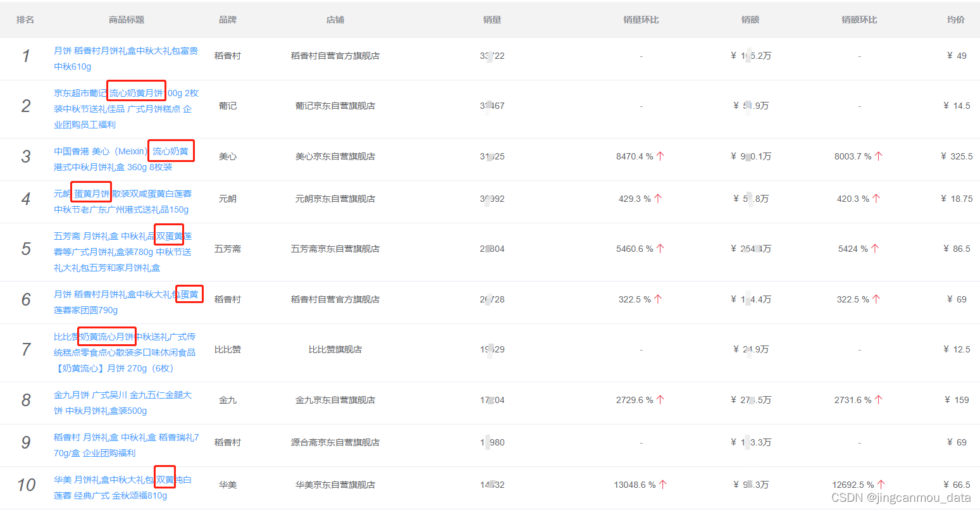Open rank 5 product 五芳斋 月饼礼盒 780g
This screenshot has height=510, width=980.
tap(123, 252)
